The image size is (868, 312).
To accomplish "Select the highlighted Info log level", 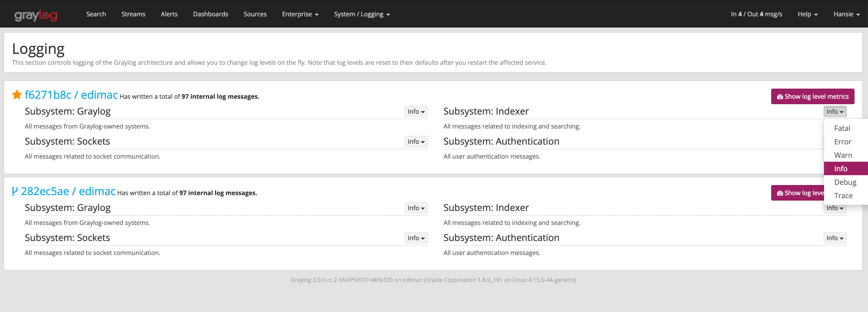I will (846, 169).
